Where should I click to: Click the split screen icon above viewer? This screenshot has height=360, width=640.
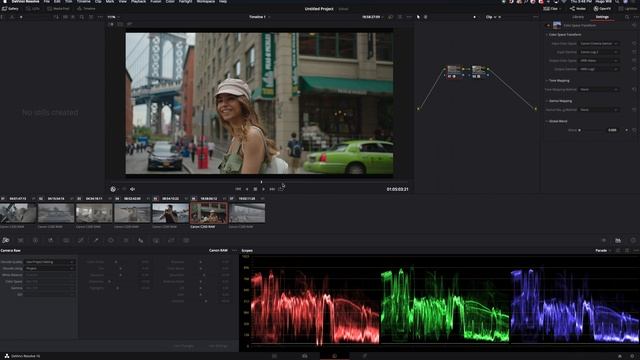click(120, 24)
